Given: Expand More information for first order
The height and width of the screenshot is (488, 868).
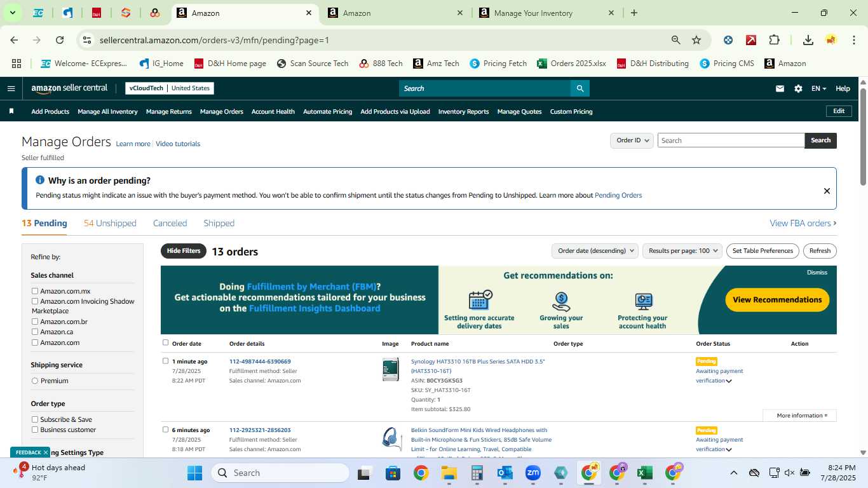Looking at the screenshot, I should pyautogui.click(x=799, y=416).
